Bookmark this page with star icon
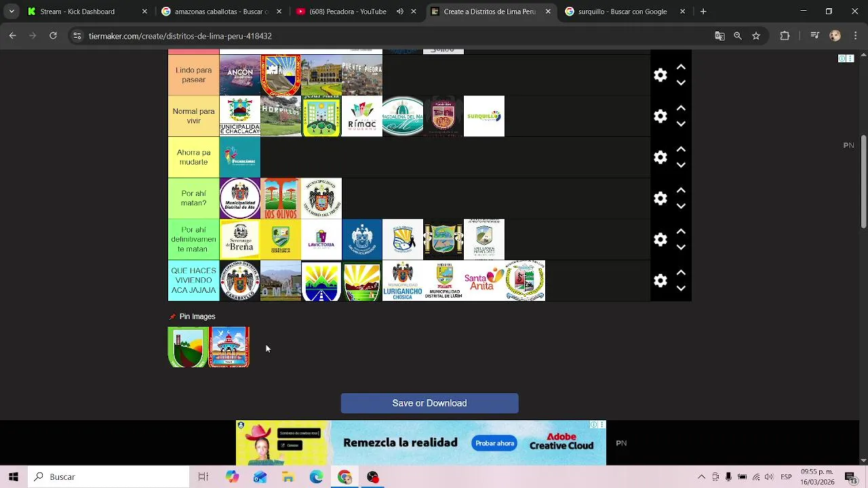Screen dimensions: 868x488 (x=756, y=36)
